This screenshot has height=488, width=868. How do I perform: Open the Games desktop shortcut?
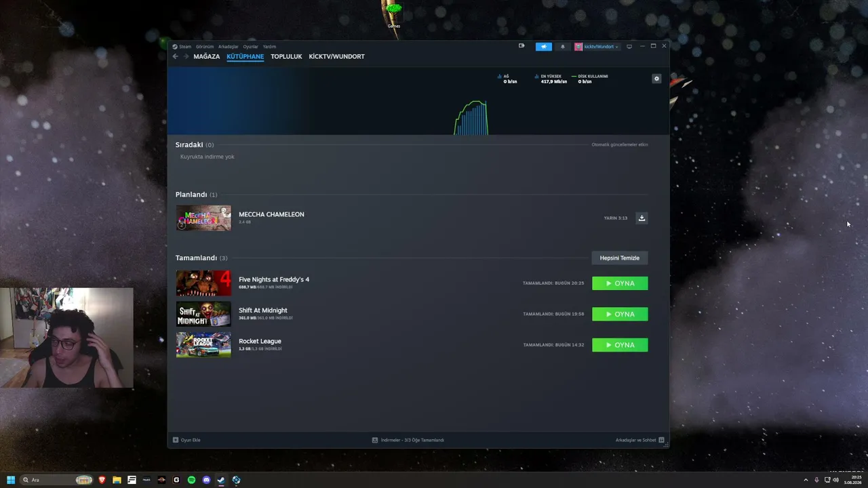(393, 15)
